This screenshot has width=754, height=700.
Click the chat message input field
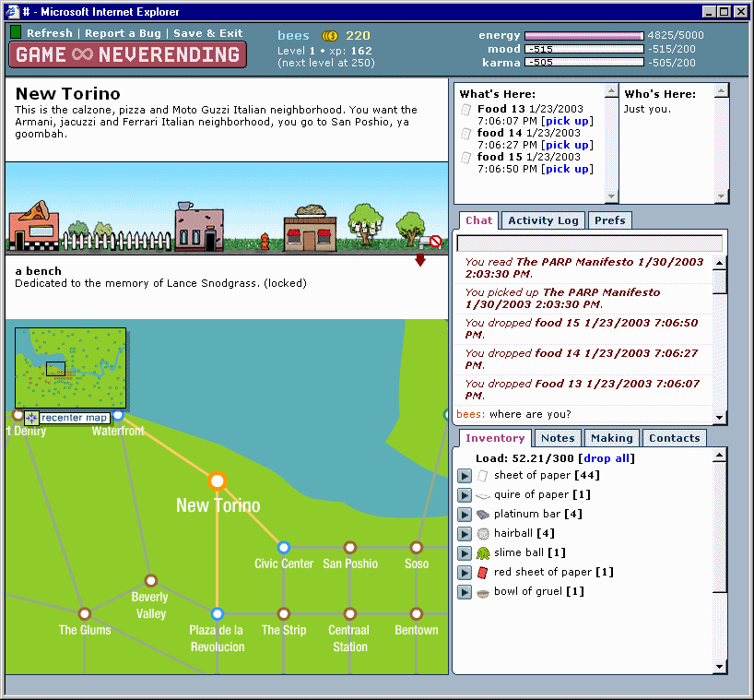[589, 243]
